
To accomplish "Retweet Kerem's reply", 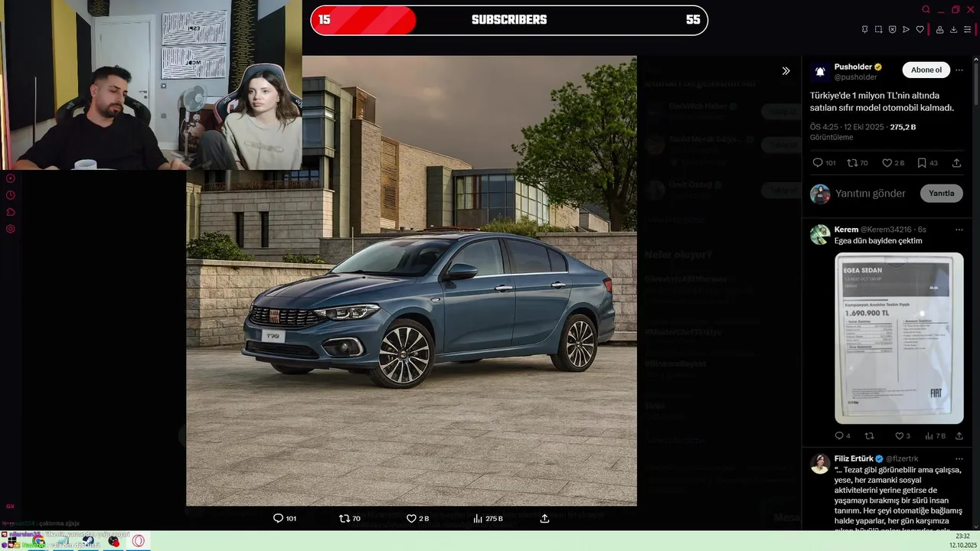I will coord(869,436).
